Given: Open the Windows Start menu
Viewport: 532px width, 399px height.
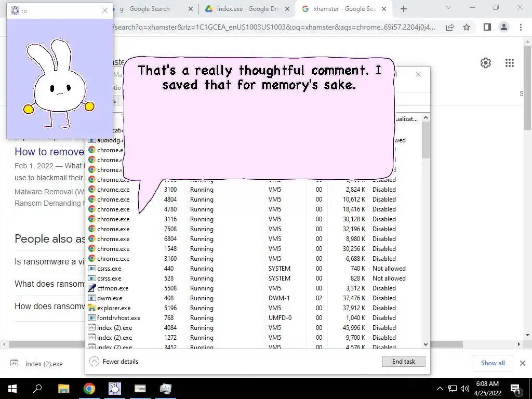Looking at the screenshot, I should click(12, 389).
